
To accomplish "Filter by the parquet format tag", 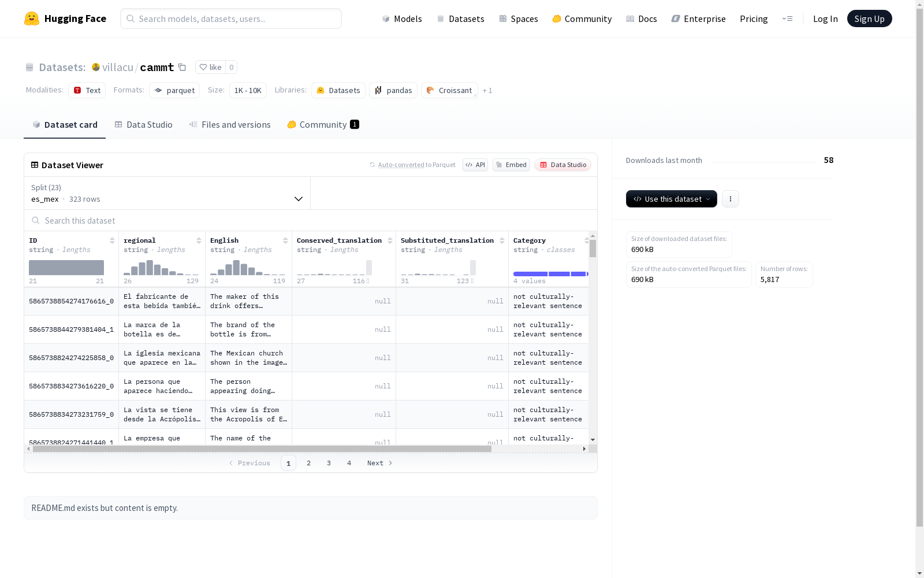I will (x=174, y=90).
